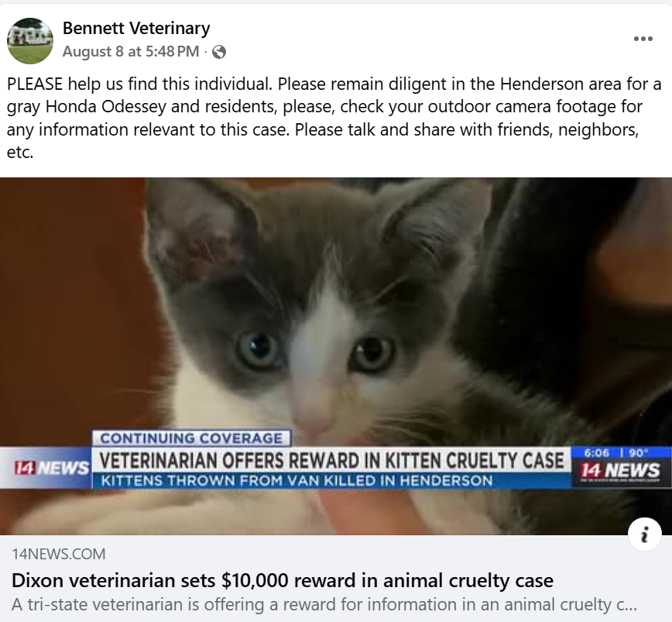Click the 6:06 time and 90° display
The width and height of the screenshot is (672, 622).
615,452
